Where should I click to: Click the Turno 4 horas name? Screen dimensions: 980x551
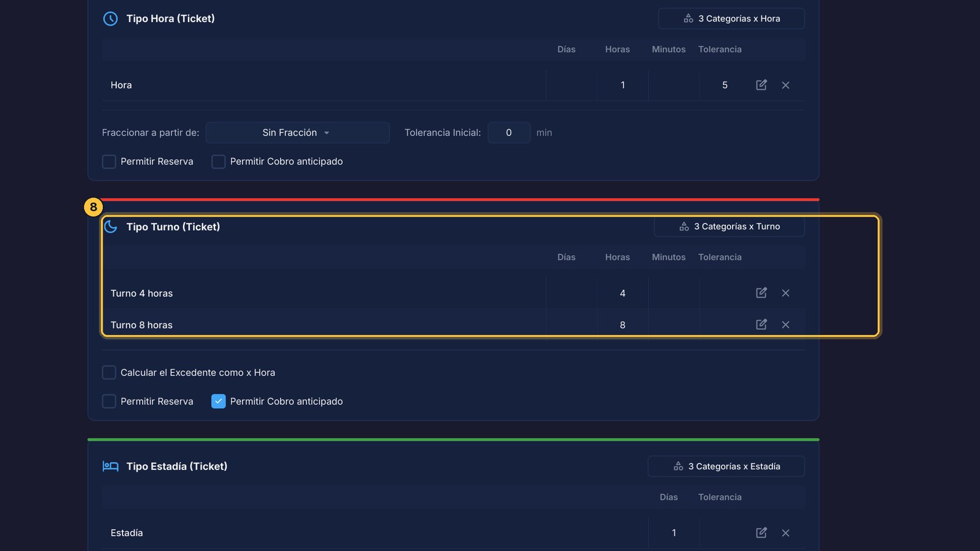(141, 293)
